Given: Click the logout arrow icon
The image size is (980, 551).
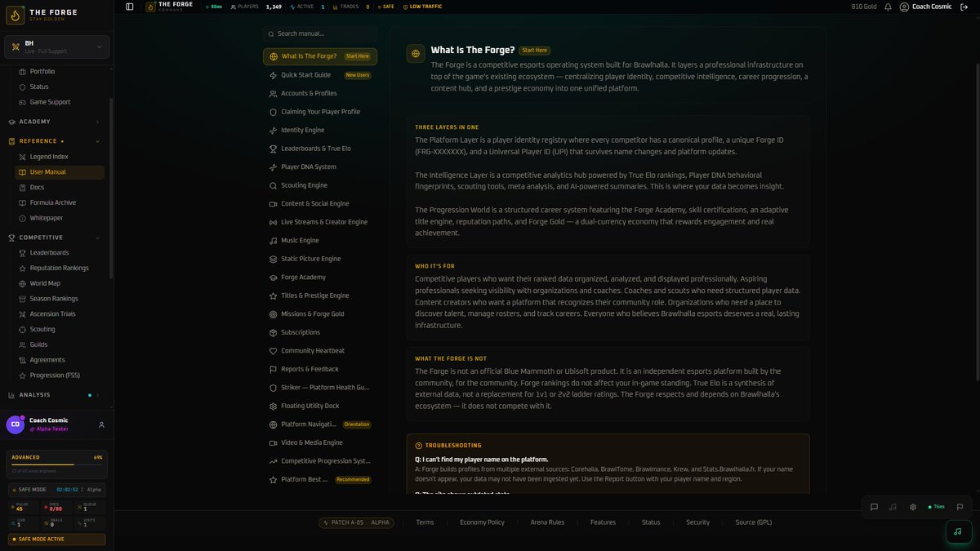Looking at the screenshot, I should (964, 7).
